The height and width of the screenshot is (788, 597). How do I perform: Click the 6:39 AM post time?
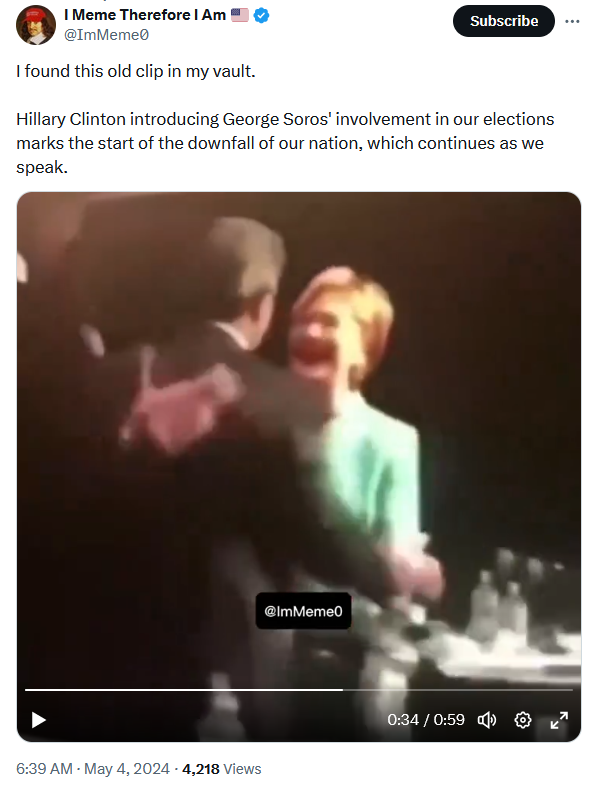coord(44,768)
